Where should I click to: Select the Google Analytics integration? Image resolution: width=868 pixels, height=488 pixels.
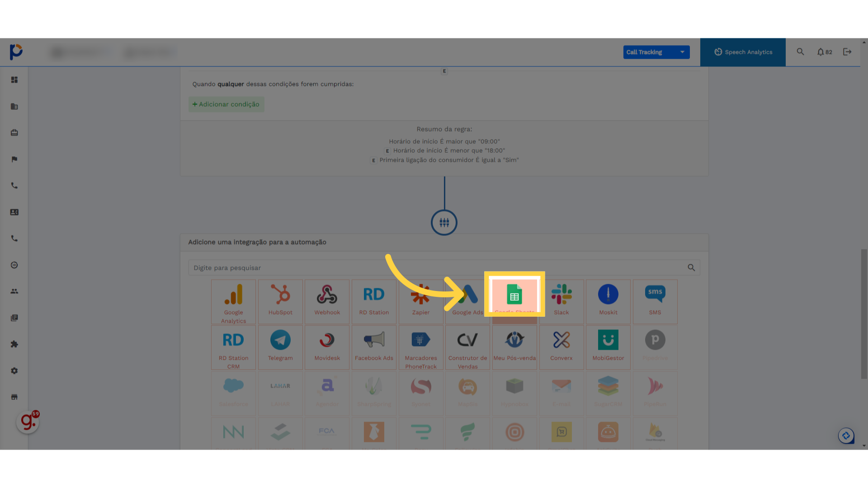point(233,301)
